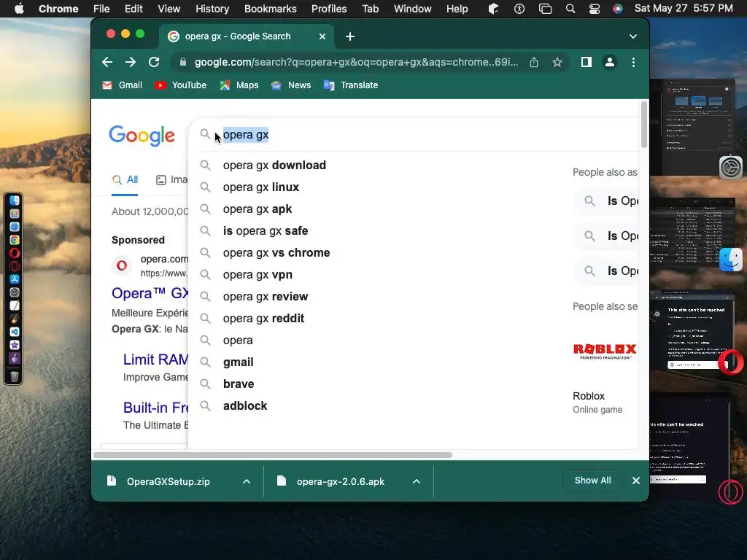
Task: Open Maps bookmark
Action: pyautogui.click(x=239, y=85)
